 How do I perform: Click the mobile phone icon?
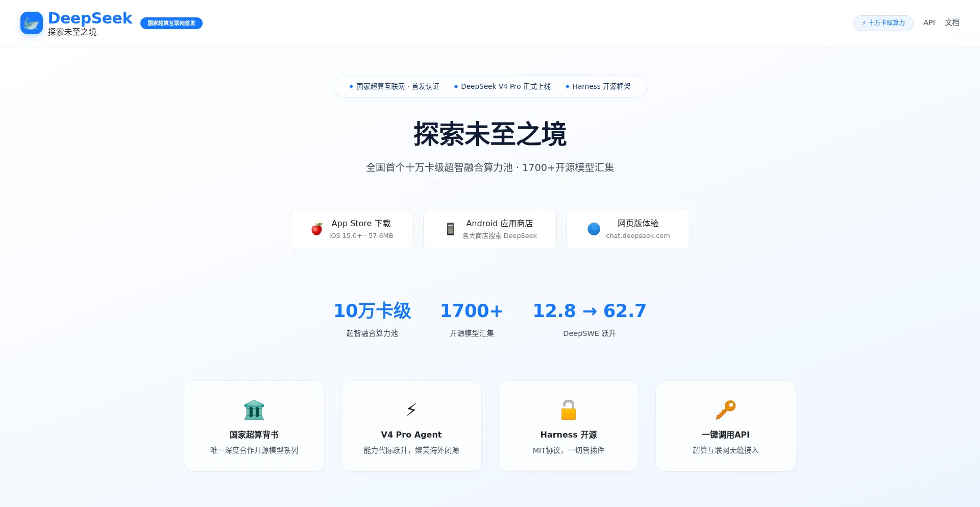pyautogui.click(x=450, y=229)
